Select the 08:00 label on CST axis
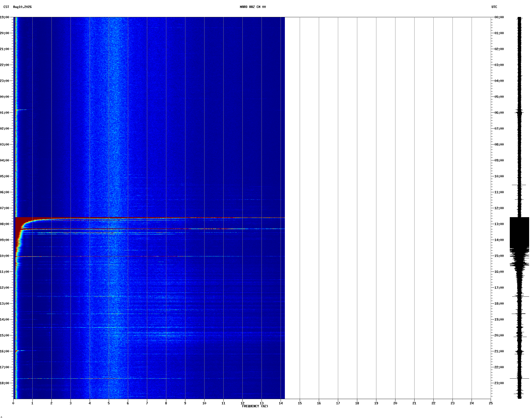 click(5, 224)
